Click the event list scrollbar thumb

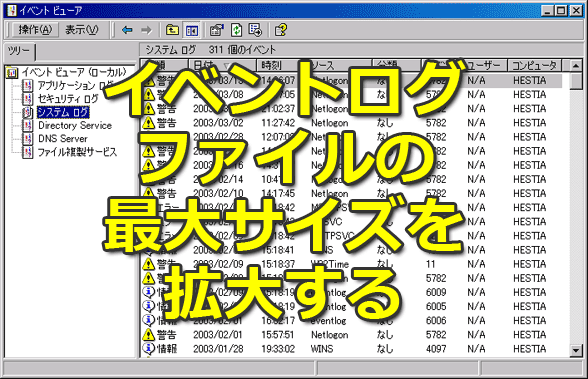[x=576, y=81]
